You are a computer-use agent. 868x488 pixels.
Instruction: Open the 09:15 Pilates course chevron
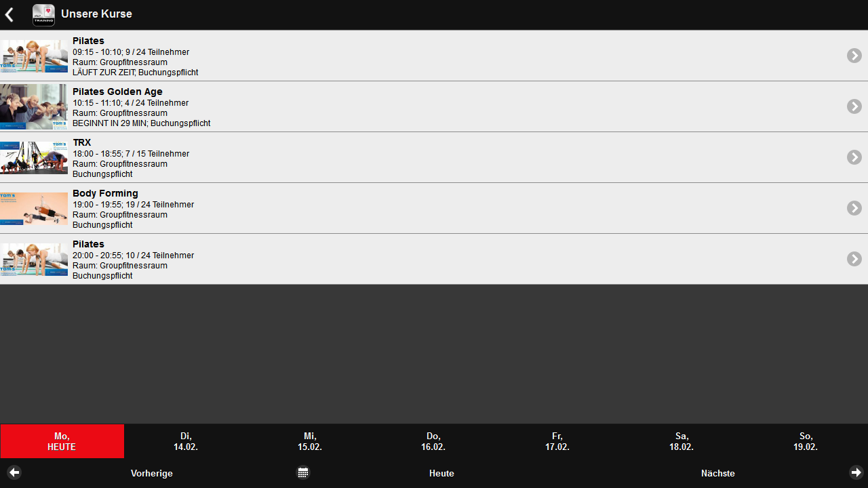[854, 56]
